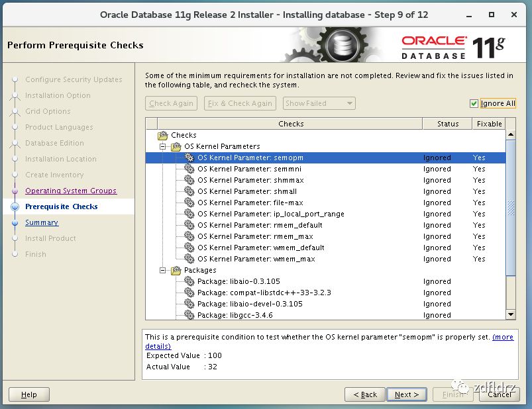Open the more details link
Image resolution: width=532 pixels, height=409 pixels.
[x=503, y=337]
